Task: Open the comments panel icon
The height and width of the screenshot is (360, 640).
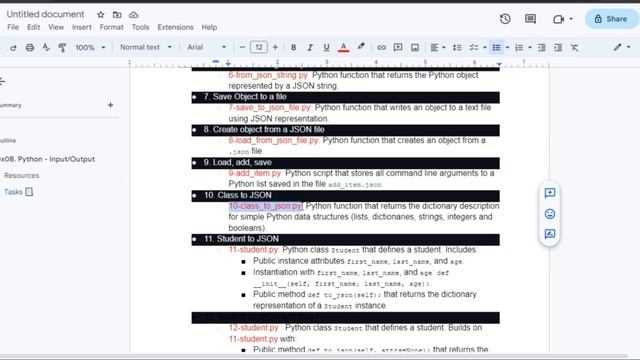Action: tap(530, 19)
